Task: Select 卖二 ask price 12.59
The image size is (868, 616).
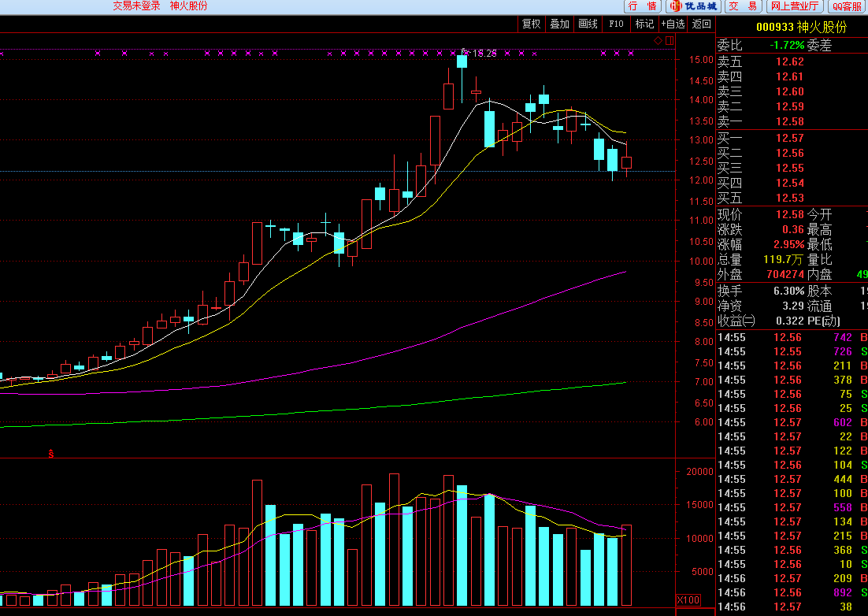Action: [x=789, y=106]
